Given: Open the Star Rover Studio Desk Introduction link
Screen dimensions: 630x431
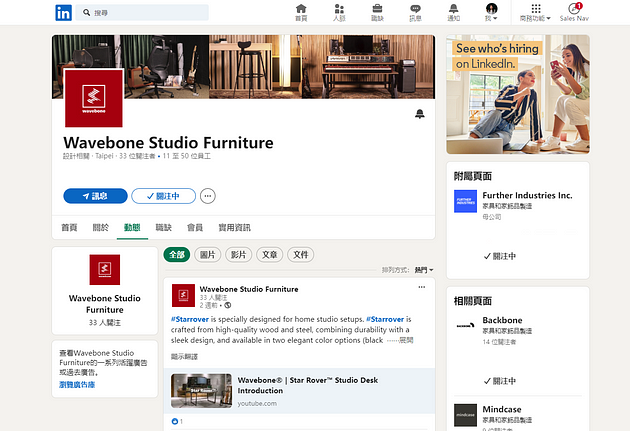Looking at the screenshot, I should 307,385.
